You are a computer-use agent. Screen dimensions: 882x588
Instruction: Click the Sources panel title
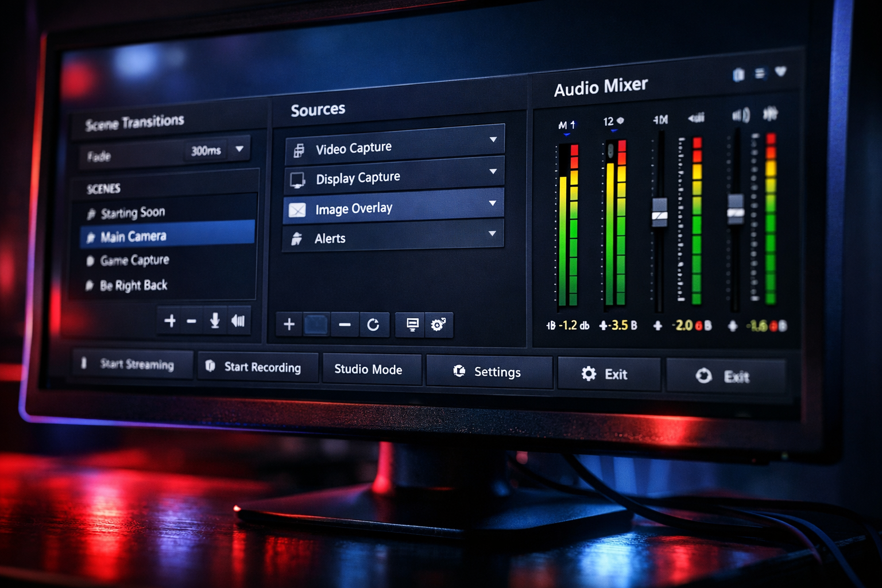coord(318,110)
